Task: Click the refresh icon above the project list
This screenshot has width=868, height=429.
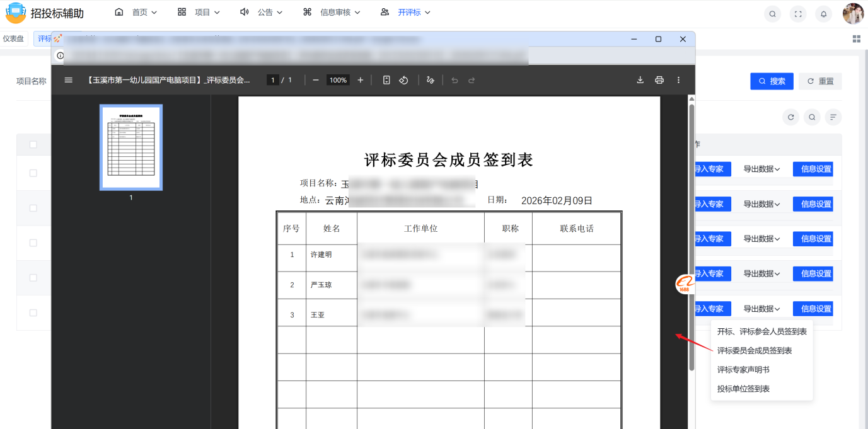Action: (790, 117)
